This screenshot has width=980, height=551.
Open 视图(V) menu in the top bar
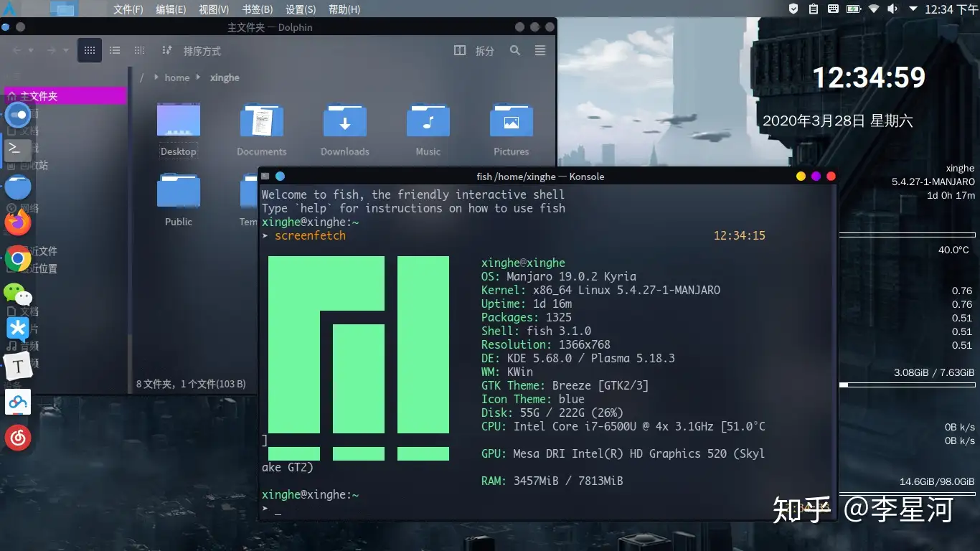pyautogui.click(x=214, y=9)
